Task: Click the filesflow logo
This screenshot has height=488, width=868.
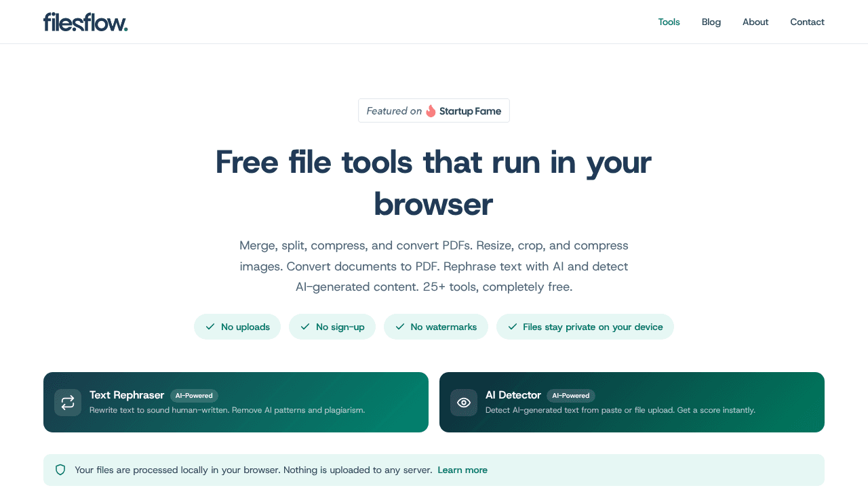Action: 85,22
